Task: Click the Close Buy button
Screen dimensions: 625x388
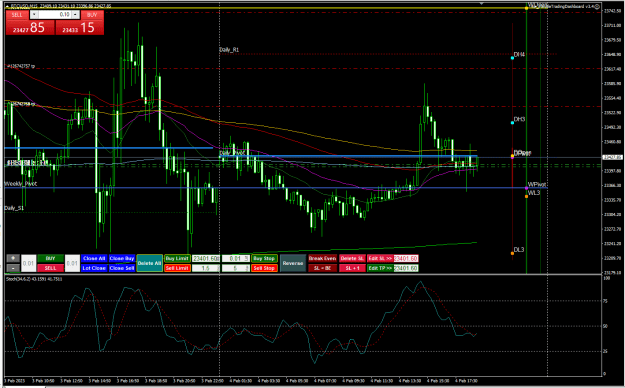Action: 122,258
